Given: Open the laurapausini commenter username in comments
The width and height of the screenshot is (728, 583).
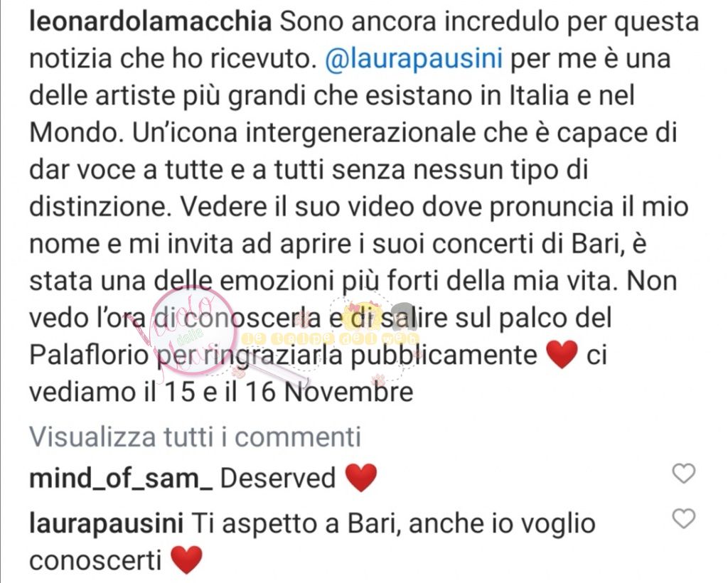Looking at the screenshot, I should click(107, 523).
